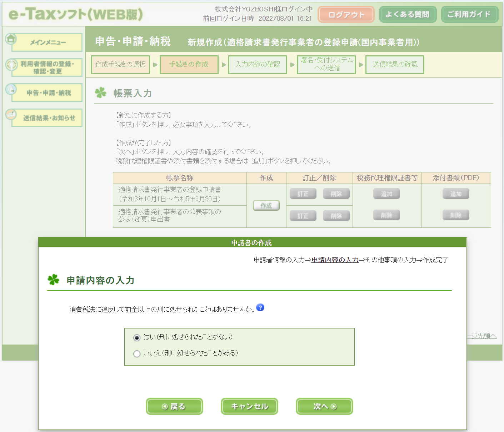Viewport: 504px width, 432px height.
Task: Select the 入力内容の確認 step
Action: (x=258, y=65)
